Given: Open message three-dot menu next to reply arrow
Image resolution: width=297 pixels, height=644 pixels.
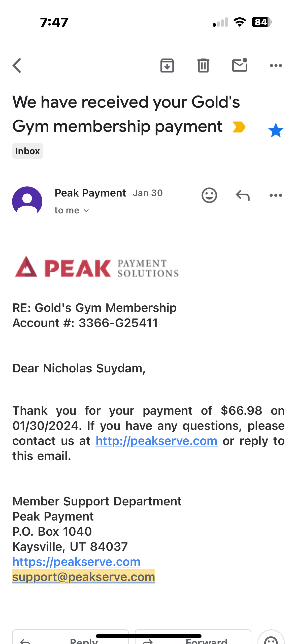Looking at the screenshot, I should pos(276,195).
